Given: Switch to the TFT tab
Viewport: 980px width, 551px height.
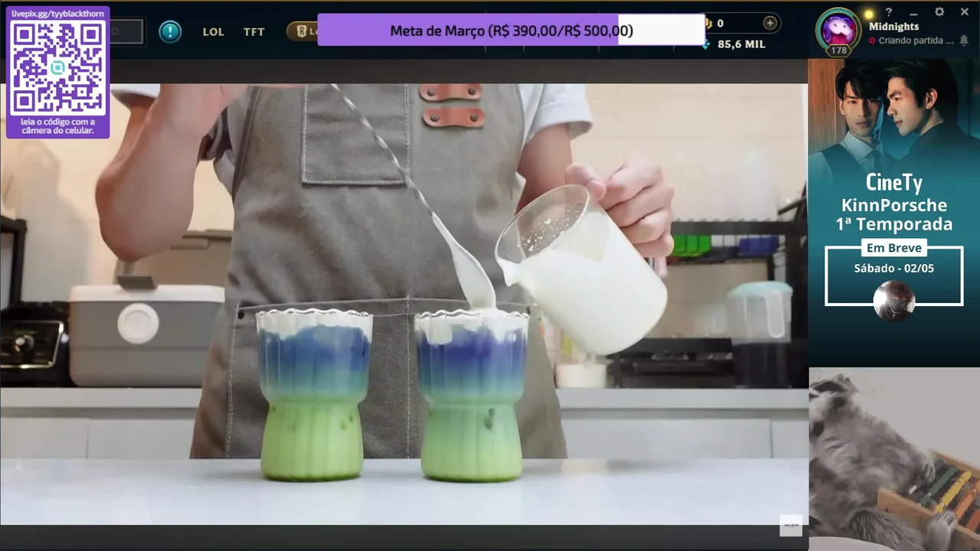Looking at the screenshot, I should click(x=254, y=32).
